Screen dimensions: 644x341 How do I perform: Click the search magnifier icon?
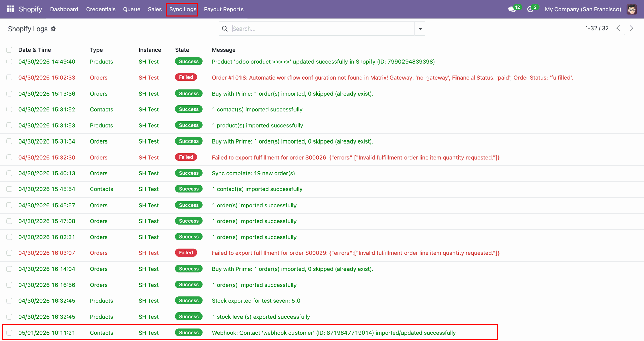(x=225, y=29)
